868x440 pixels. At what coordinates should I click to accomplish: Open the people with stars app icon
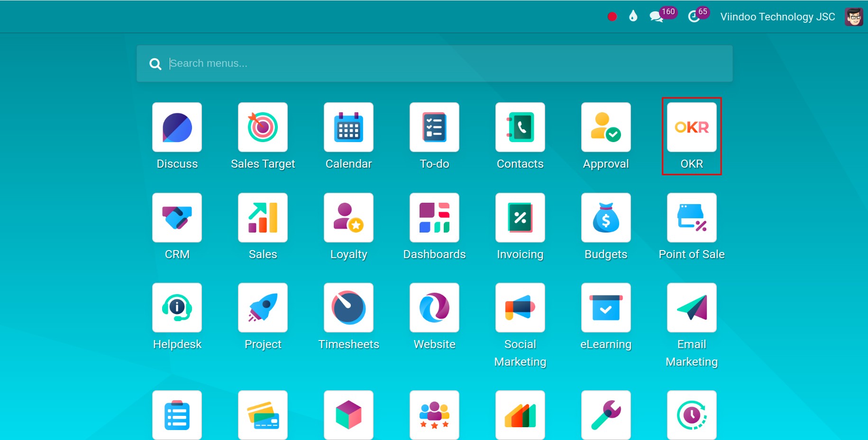pos(434,415)
